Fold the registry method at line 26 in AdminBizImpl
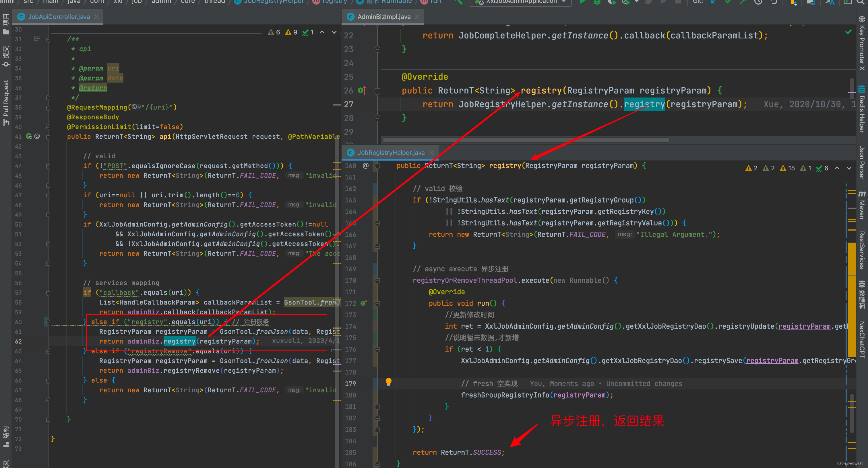Viewport: 868px width, 468px height. 377,91
